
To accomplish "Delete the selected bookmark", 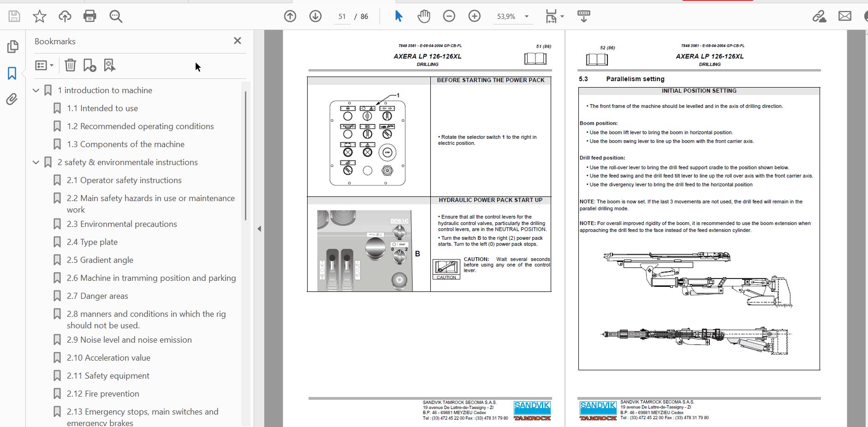I will tap(70, 65).
